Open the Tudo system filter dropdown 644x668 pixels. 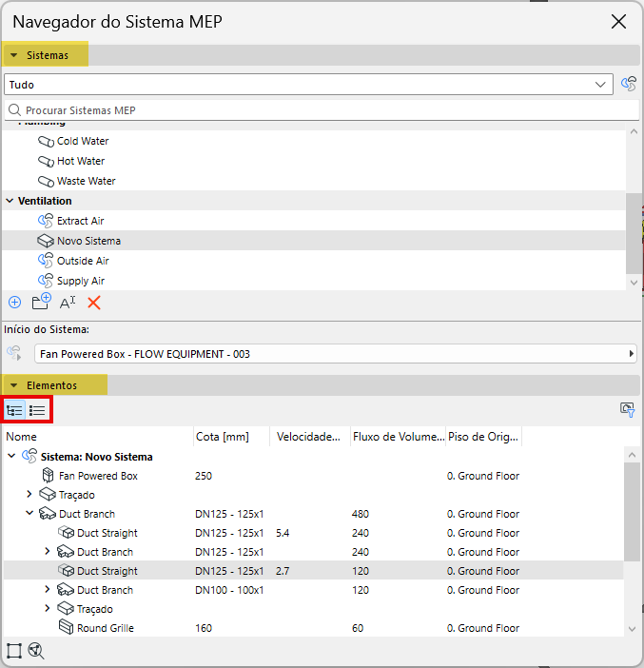click(308, 85)
